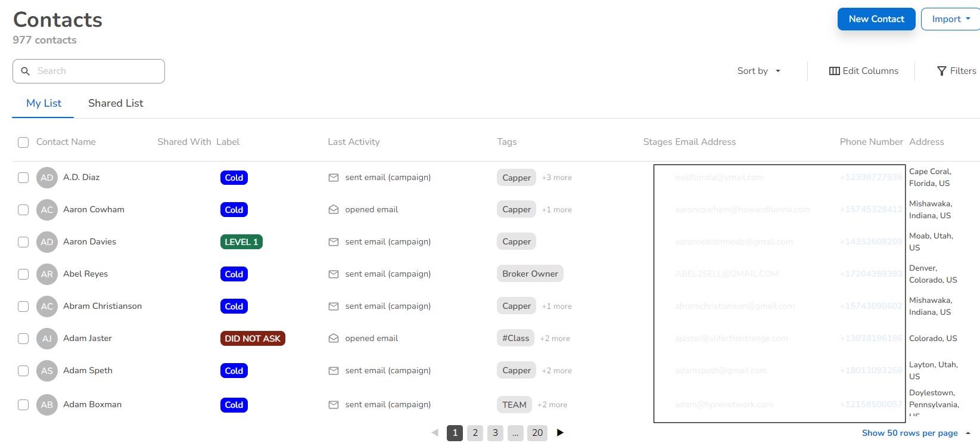Click the avatar beside Aaron Cowham
Viewport: 980px width, 443px height.
pyautogui.click(x=47, y=210)
